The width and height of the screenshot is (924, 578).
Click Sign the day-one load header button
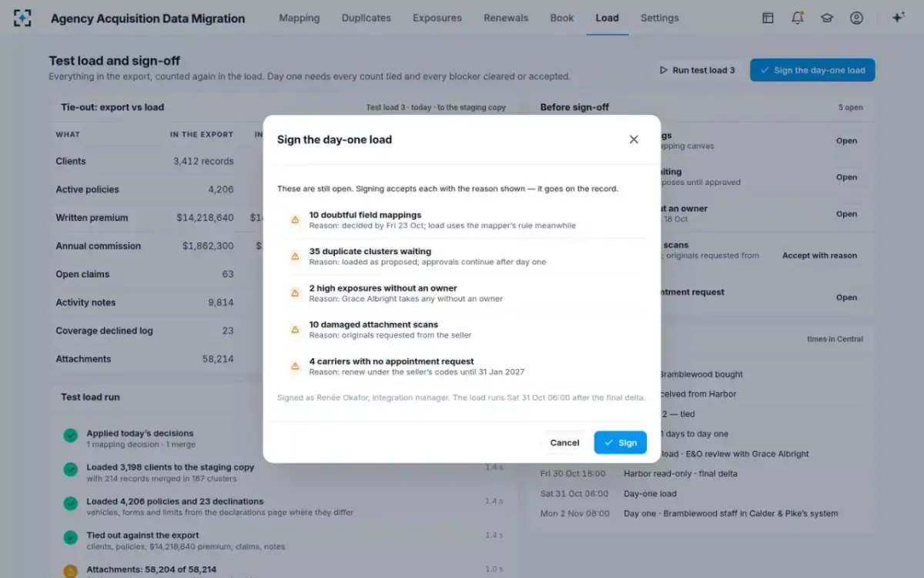coord(812,70)
